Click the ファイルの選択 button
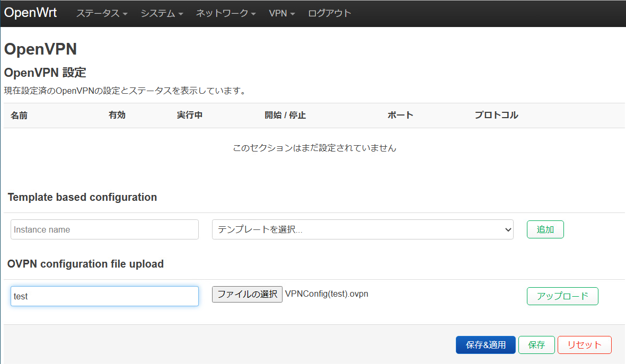 point(247,294)
